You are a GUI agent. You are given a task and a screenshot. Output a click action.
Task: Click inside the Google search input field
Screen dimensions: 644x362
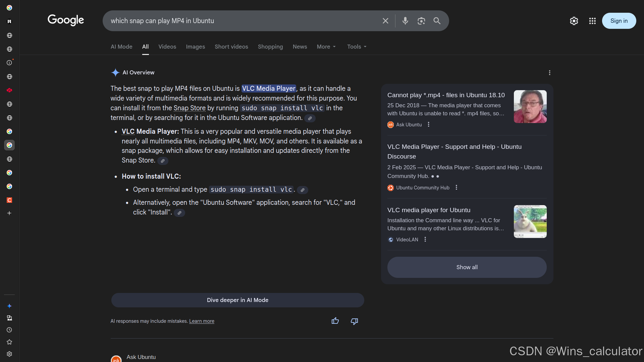241,21
